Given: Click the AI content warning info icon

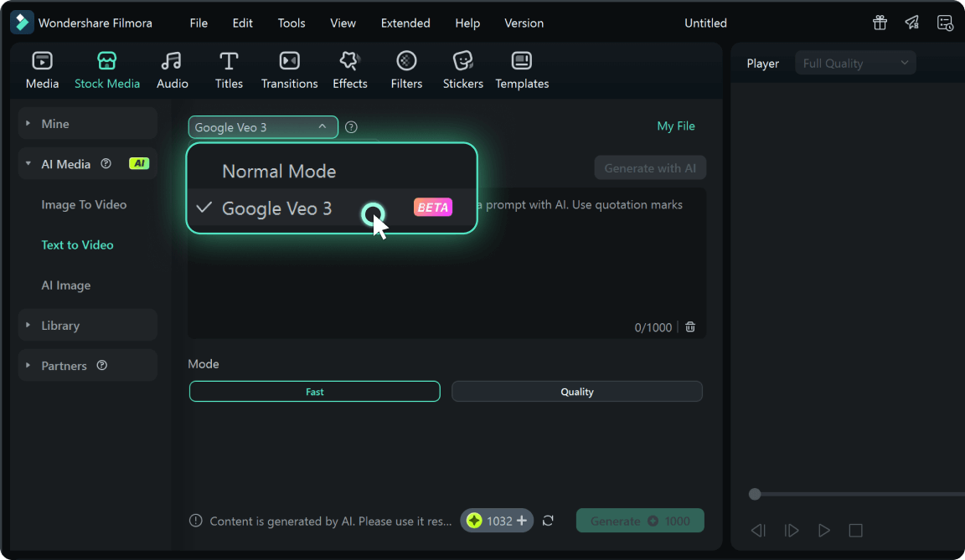Looking at the screenshot, I should point(196,521).
